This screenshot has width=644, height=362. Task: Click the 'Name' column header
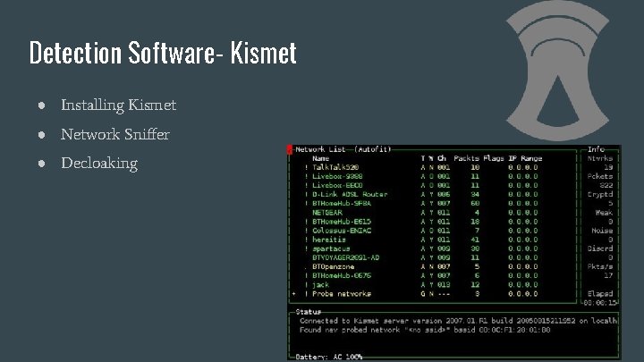321,158
